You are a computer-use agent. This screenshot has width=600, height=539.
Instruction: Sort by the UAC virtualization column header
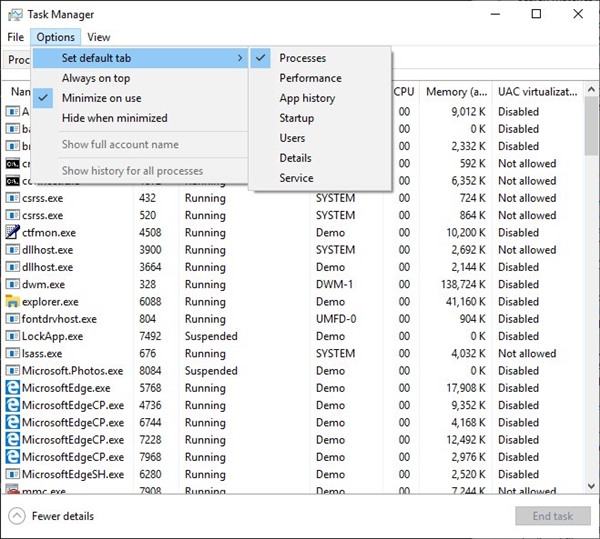pyautogui.click(x=536, y=91)
